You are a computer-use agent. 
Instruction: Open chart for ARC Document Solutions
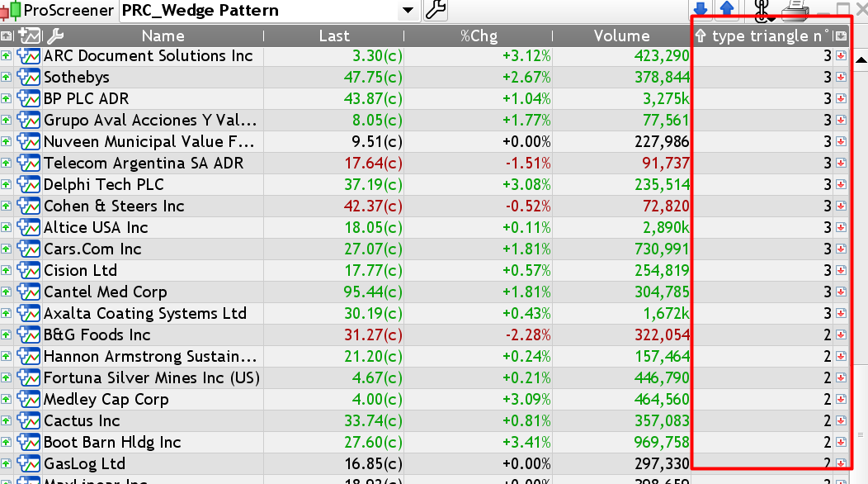pos(30,56)
